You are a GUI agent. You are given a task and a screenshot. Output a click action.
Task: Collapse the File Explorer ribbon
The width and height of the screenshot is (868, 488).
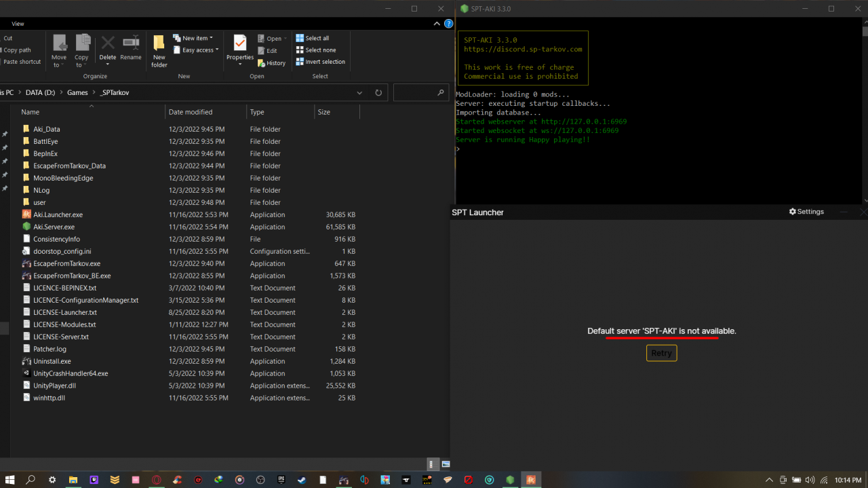tap(437, 24)
